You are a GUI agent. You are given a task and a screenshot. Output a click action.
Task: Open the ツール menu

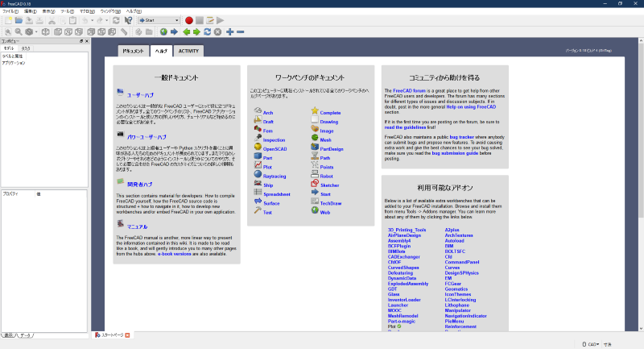68,11
